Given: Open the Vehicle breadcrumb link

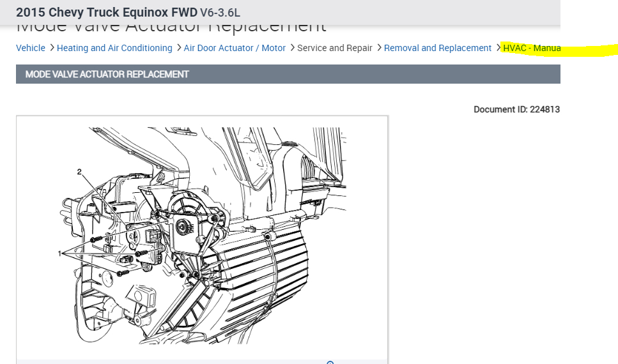Looking at the screenshot, I should [30, 48].
